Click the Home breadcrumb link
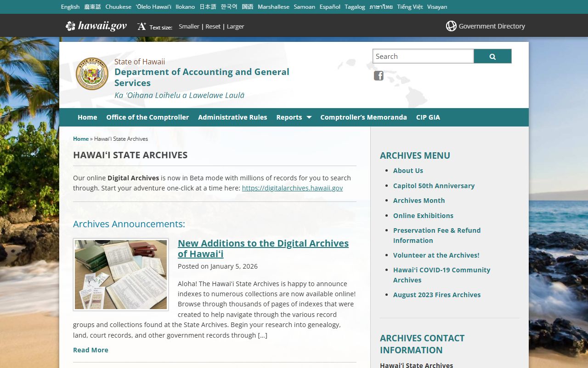This screenshot has height=368, width=588. tap(81, 139)
